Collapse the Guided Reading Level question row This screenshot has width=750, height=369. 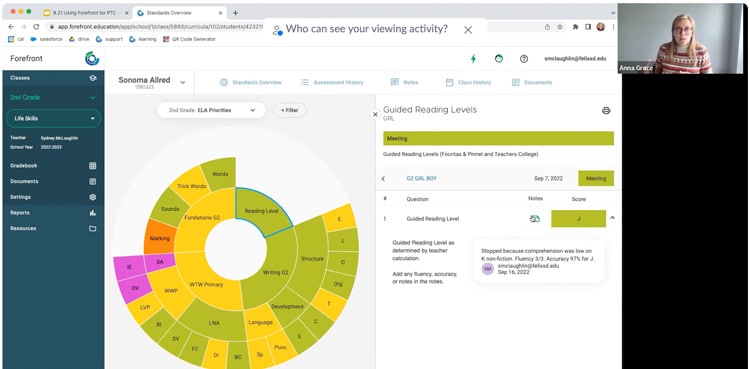(x=613, y=218)
